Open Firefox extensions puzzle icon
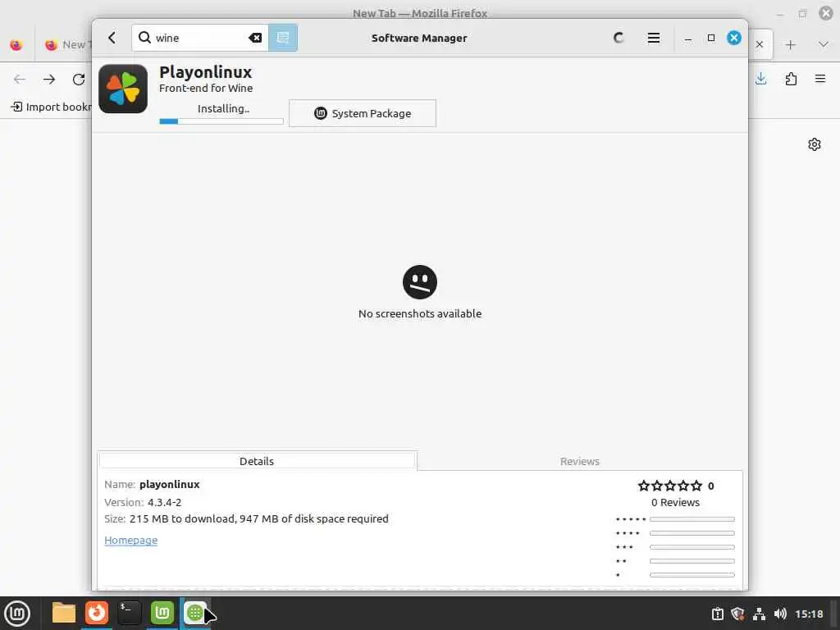The width and height of the screenshot is (840, 630). [x=791, y=80]
